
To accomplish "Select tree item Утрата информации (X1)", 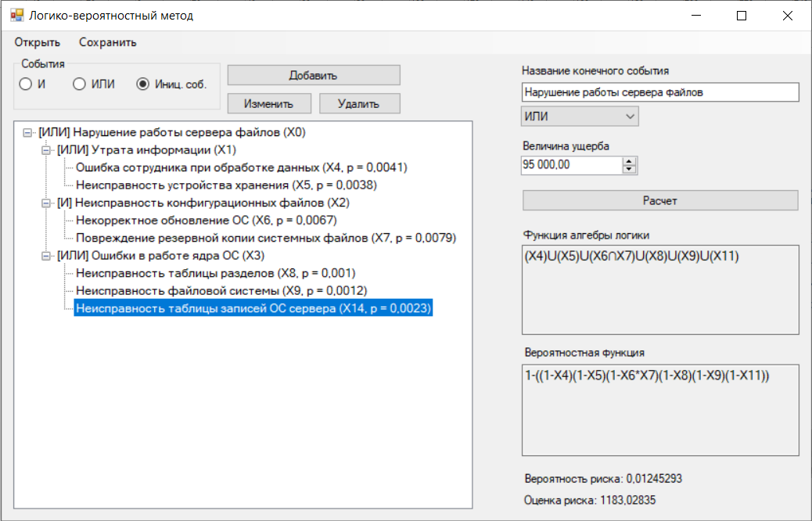I will pos(146,150).
